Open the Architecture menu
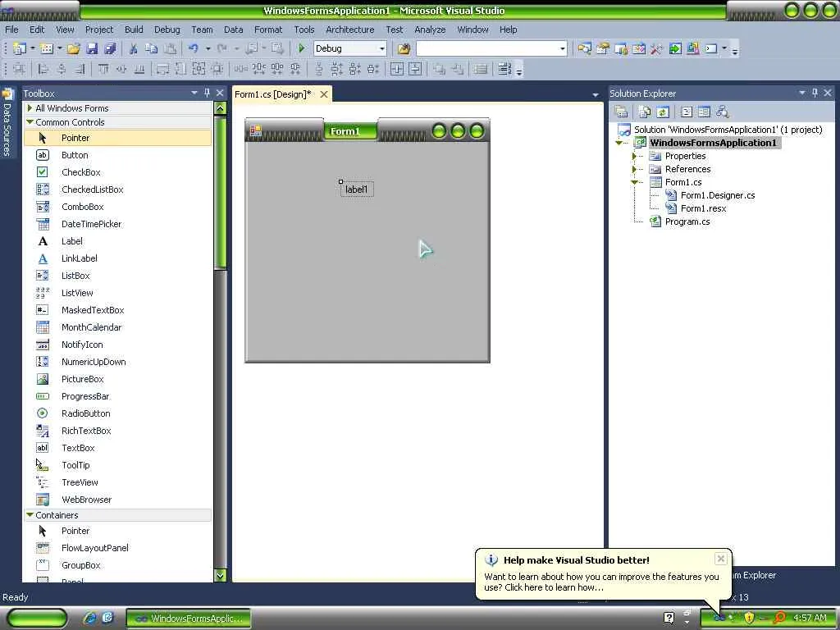 click(x=349, y=30)
